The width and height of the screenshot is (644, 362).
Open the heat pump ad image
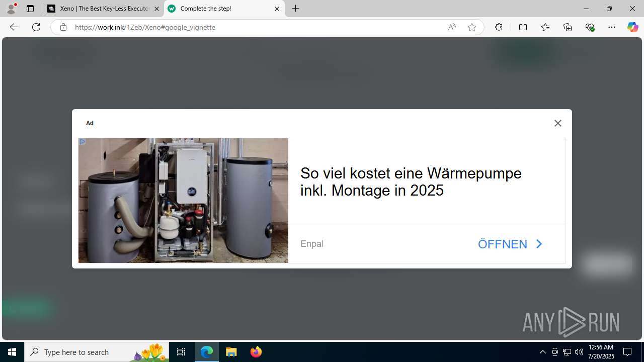(183, 201)
